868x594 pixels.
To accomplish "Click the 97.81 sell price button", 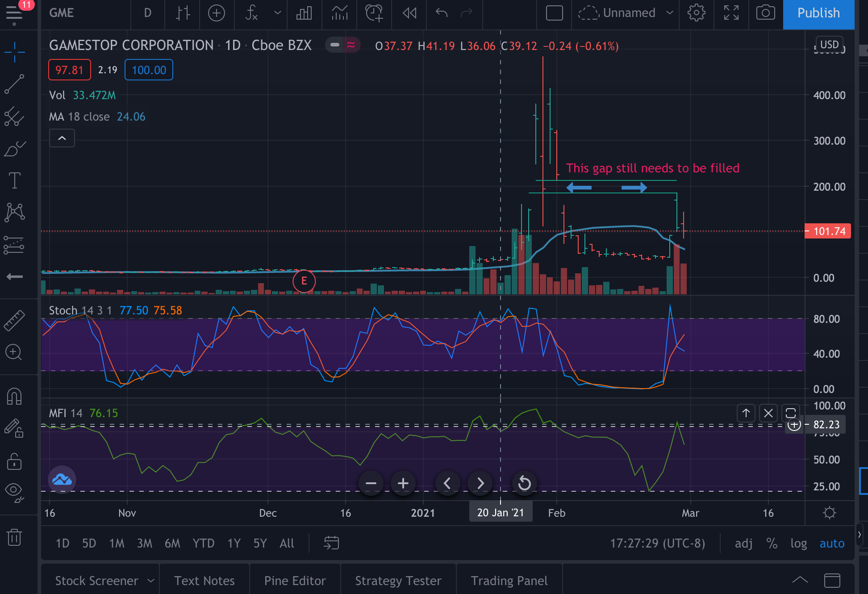I will 69,70.
